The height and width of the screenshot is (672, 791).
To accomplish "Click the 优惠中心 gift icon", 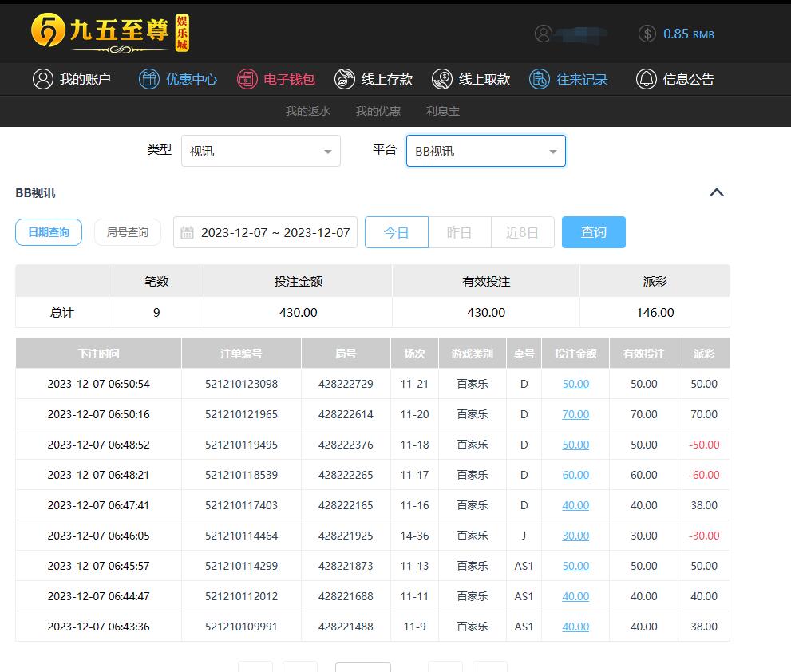I will 148,79.
